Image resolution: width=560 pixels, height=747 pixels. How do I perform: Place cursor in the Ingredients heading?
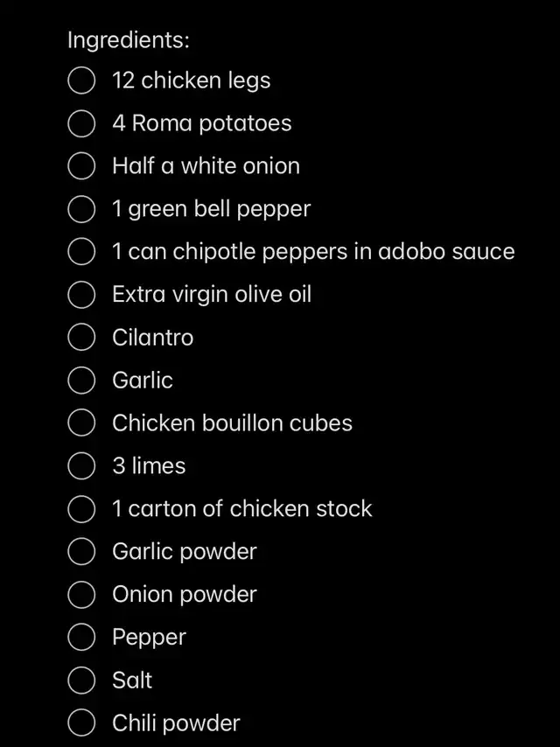[129, 40]
